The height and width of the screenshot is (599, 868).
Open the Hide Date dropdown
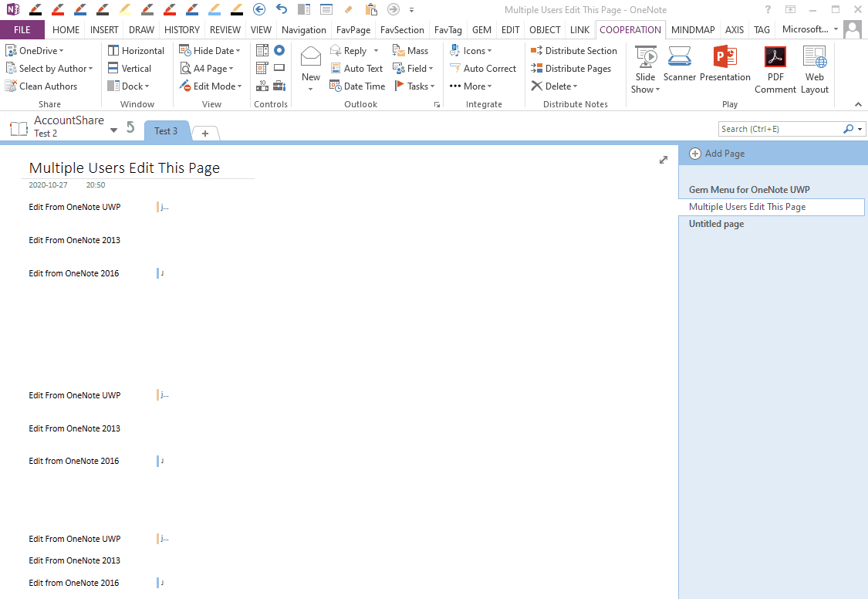pyautogui.click(x=238, y=51)
